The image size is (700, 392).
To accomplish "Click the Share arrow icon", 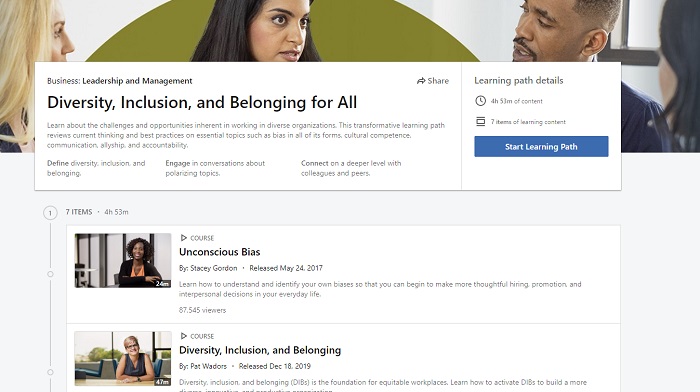I will click(x=421, y=81).
